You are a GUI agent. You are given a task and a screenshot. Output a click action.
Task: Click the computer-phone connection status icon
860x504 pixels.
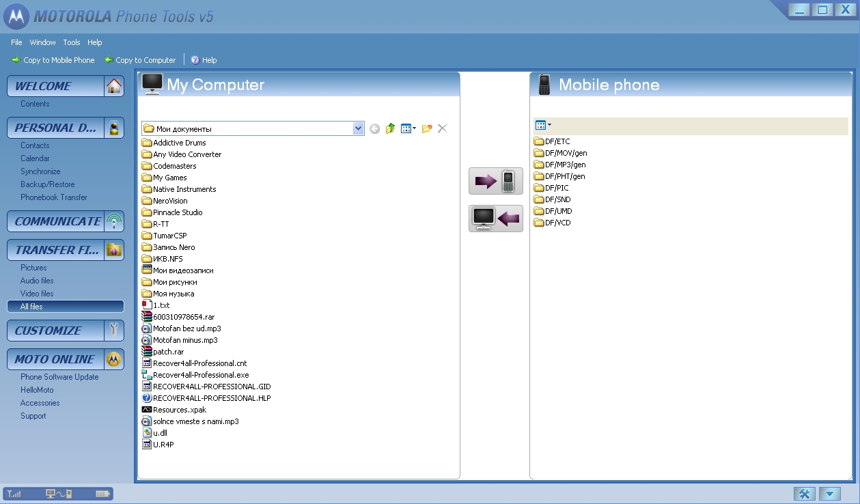pyautogui.click(x=59, y=494)
